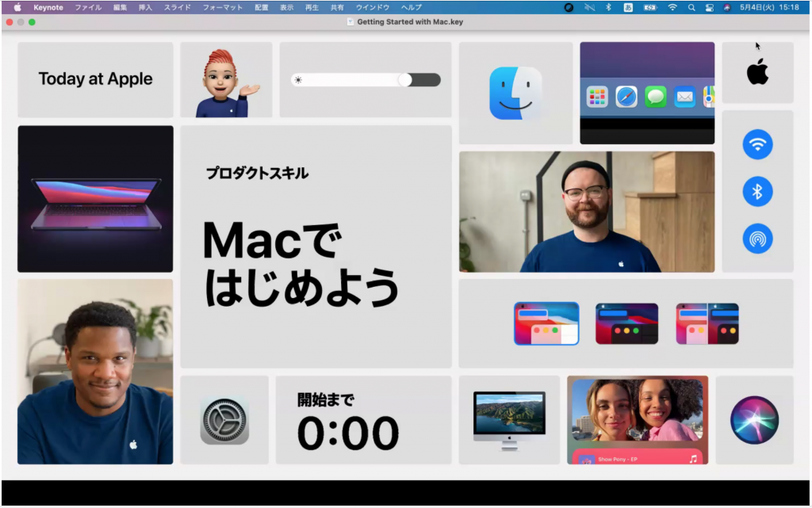Click the waving Memoji character tile
The image size is (812, 508).
pyautogui.click(x=226, y=80)
